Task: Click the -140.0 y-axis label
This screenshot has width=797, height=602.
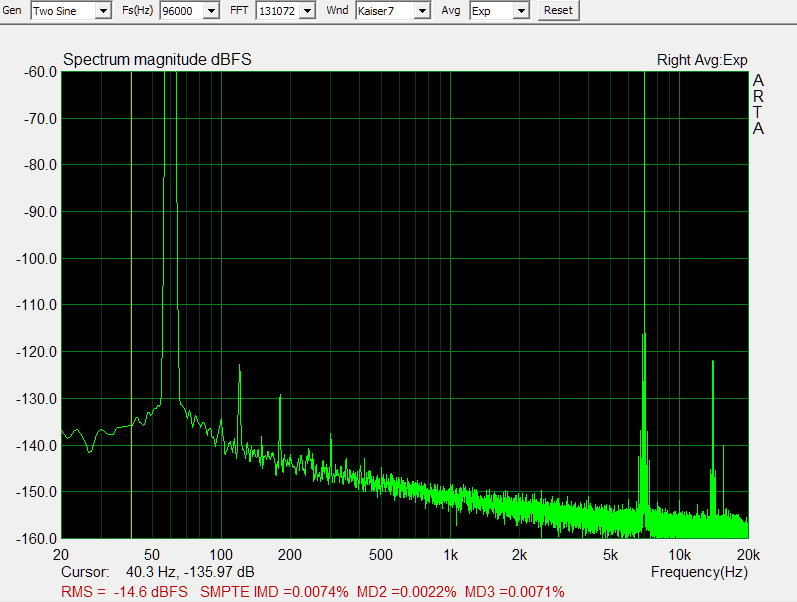Action: coord(37,445)
